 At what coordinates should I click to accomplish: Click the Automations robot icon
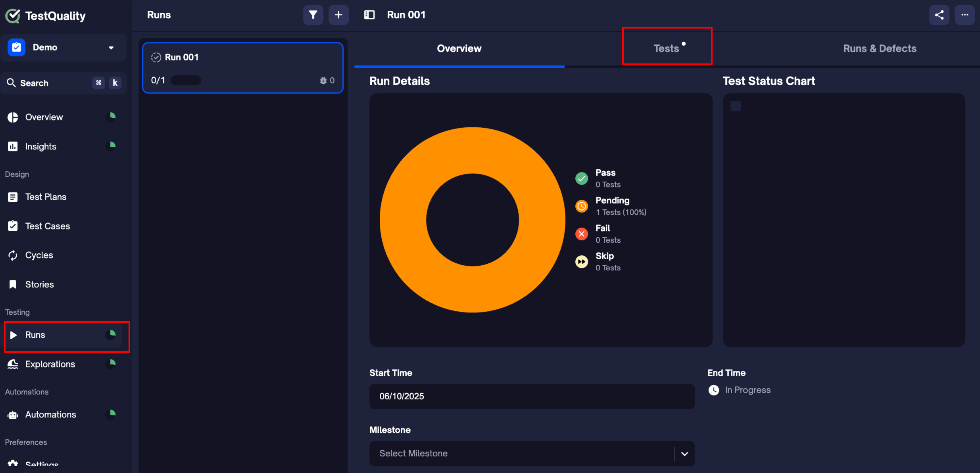pos(13,415)
